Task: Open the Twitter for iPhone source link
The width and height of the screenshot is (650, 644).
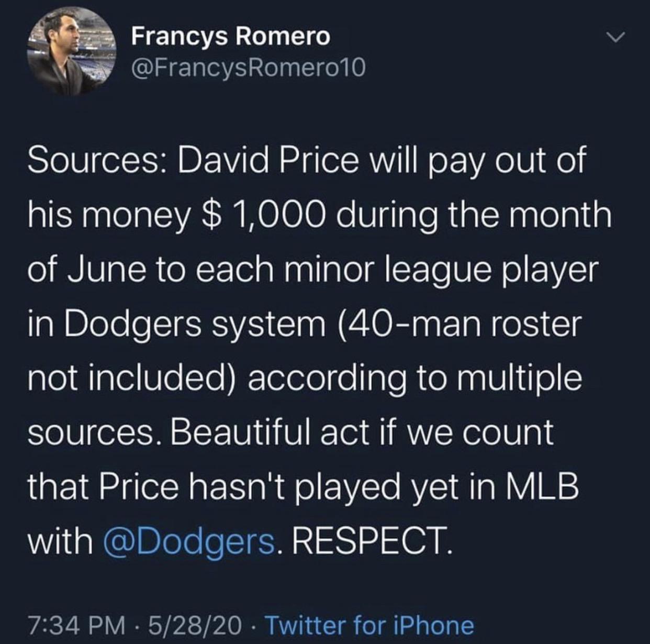Action: click(x=369, y=625)
